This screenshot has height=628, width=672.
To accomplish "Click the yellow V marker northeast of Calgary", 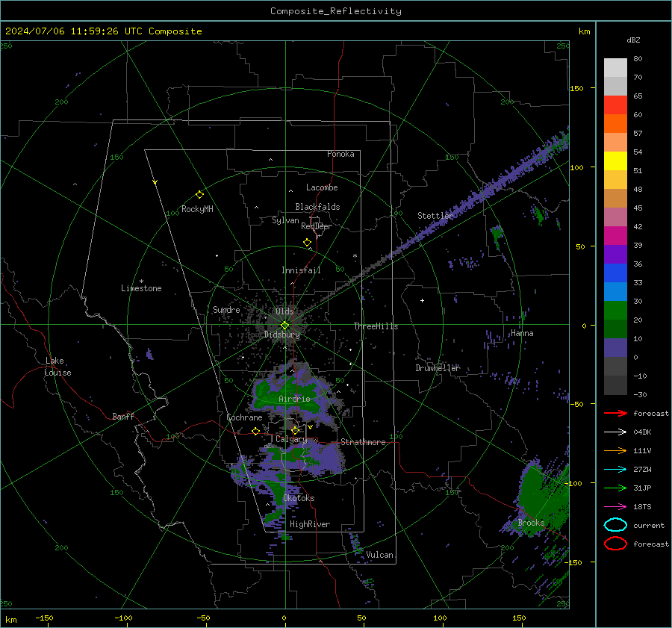I will tap(310, 427).
